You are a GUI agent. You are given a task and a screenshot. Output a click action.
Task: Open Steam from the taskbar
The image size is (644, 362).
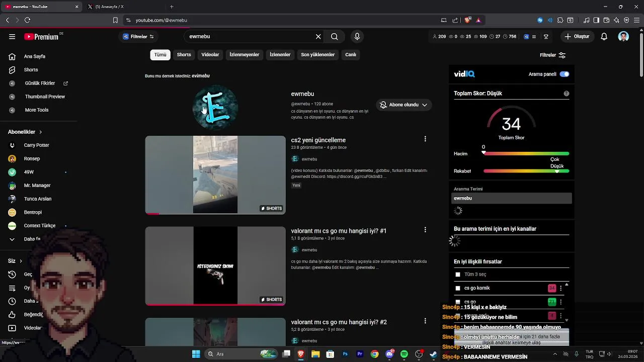point(433,354)
